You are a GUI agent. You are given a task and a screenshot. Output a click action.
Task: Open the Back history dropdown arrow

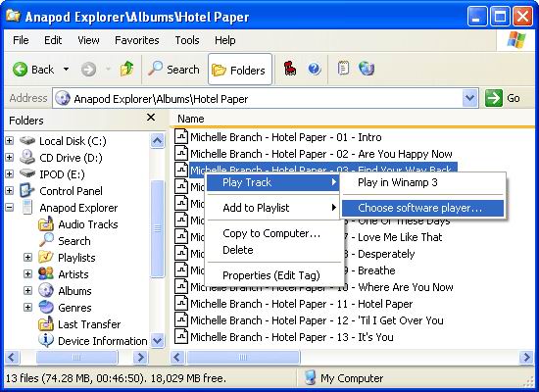pyautogui.click(x=66, y=70)
